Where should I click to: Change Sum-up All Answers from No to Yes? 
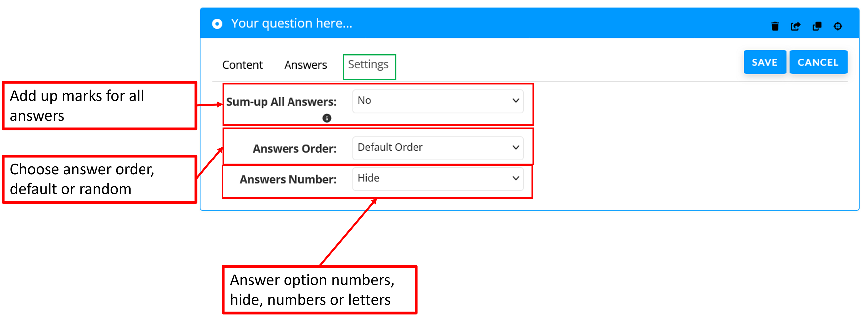point(437,101)
